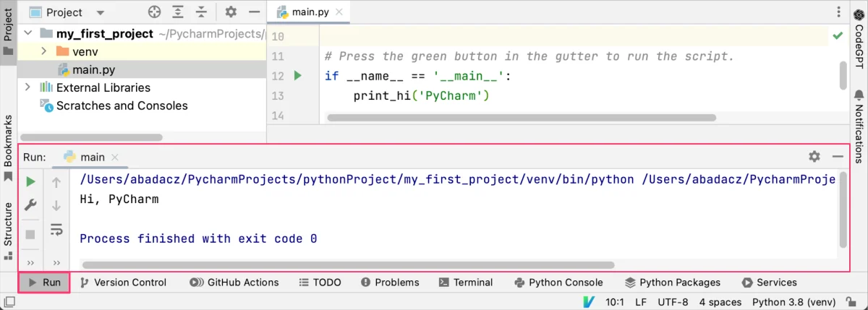Open the Project view dropdown

[x=67, y=12]
